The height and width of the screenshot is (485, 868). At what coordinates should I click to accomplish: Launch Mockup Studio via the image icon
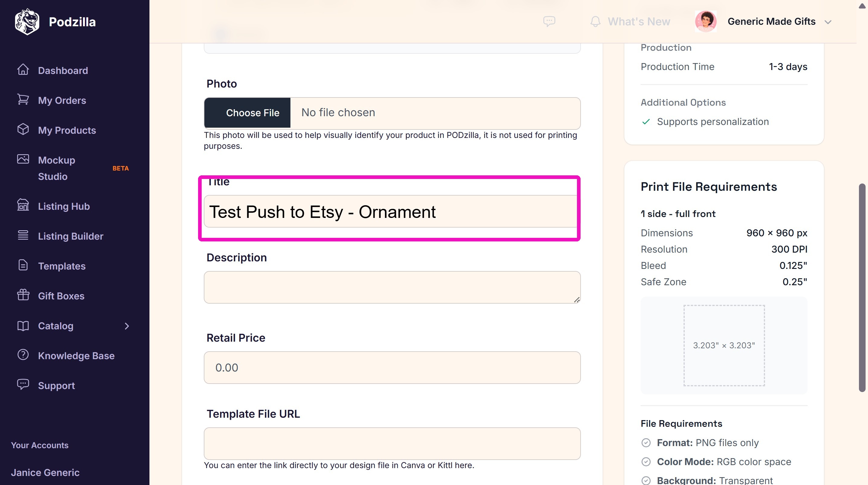[x=23, y=159]
